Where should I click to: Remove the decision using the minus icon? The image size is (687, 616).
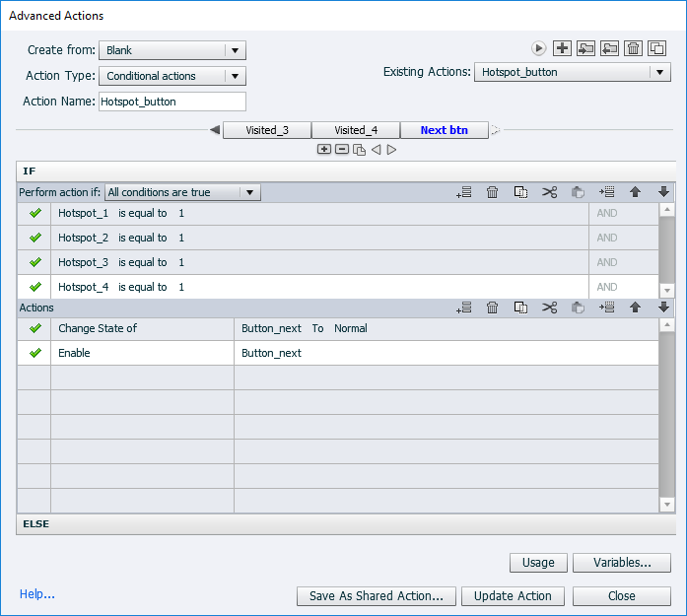(x=342, y=150)
